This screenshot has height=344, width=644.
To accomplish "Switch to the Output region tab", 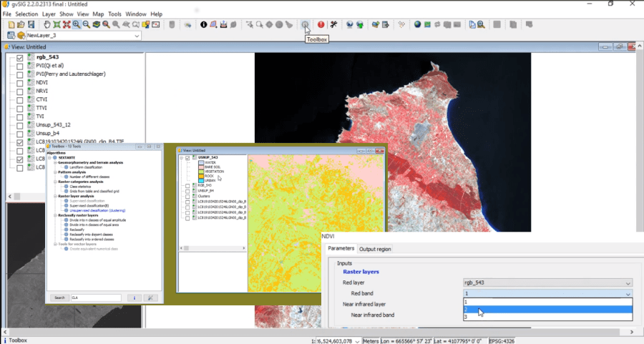I will tap(376, 249).
